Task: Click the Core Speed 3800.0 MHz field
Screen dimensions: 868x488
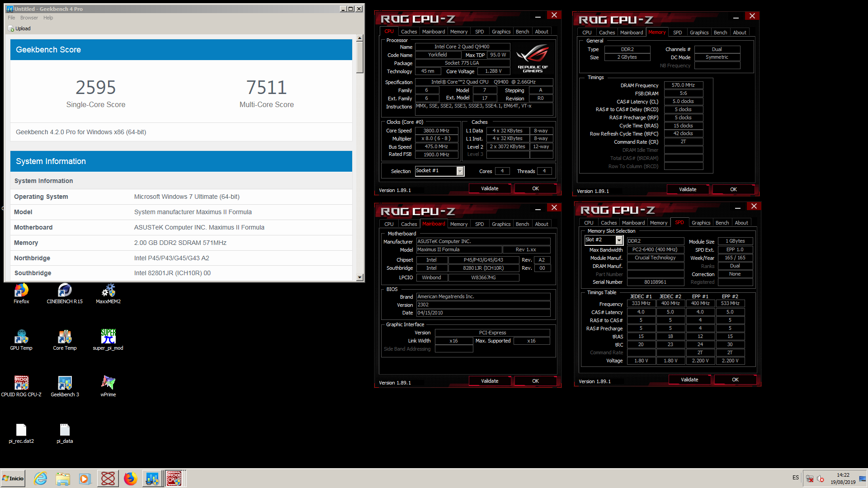Action: (x=436, y=131)
